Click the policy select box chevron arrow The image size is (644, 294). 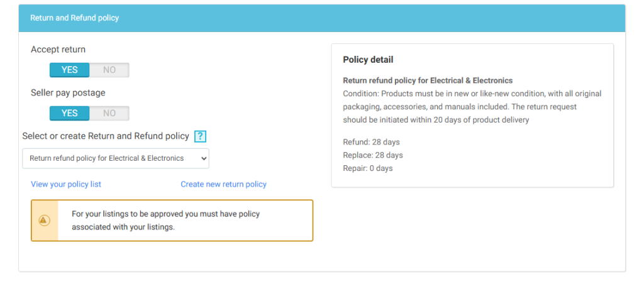(203, 158)
